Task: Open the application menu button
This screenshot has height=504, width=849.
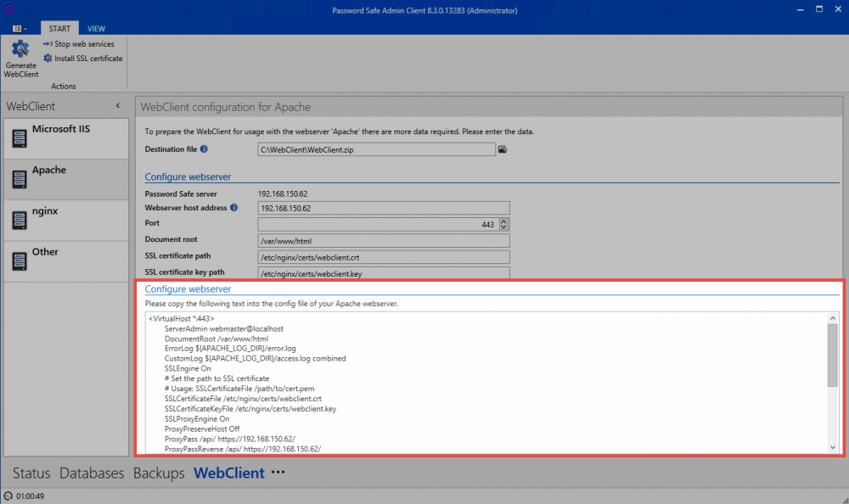Action: click(19, 28)
